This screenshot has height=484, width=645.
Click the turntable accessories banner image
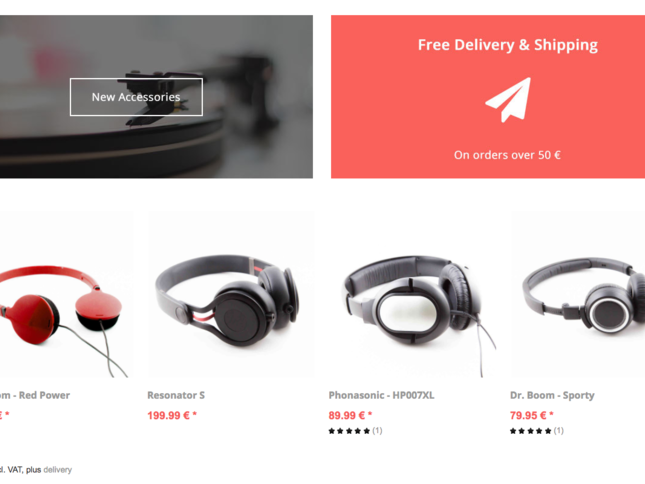pos(156,97)
